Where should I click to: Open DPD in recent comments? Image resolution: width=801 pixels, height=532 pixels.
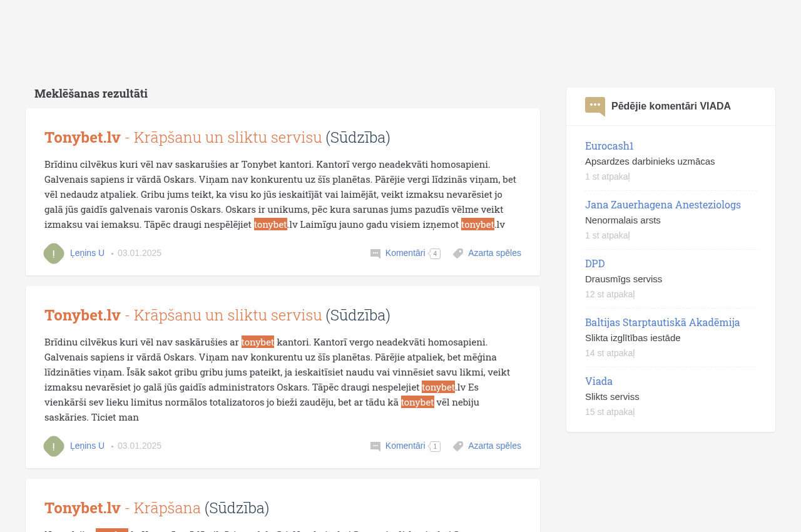point(595,263)
